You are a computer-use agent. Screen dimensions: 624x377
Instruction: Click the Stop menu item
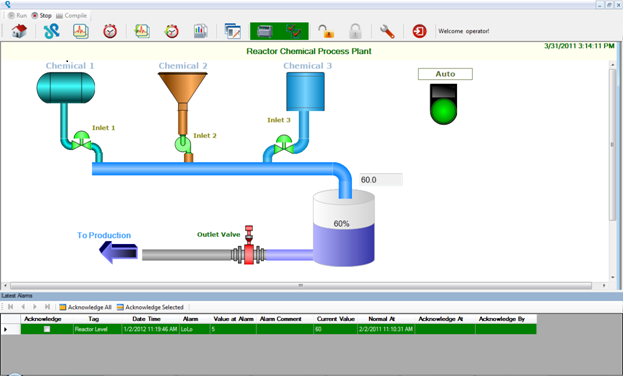[42, 16]
